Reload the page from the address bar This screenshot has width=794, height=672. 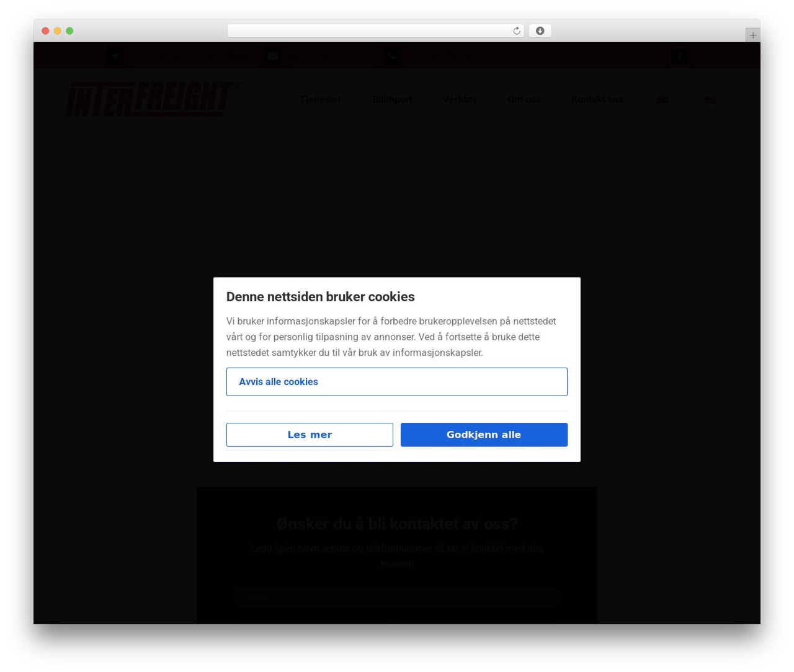pos(516,31)
